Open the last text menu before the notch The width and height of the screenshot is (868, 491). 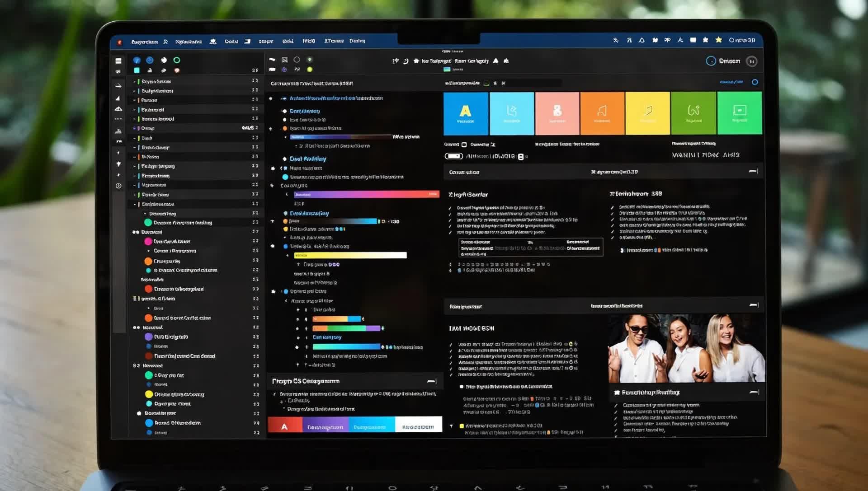click(357, 41)
